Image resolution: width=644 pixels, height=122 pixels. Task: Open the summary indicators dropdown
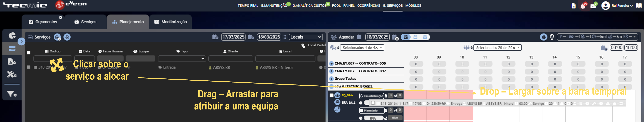click(597, 37)
